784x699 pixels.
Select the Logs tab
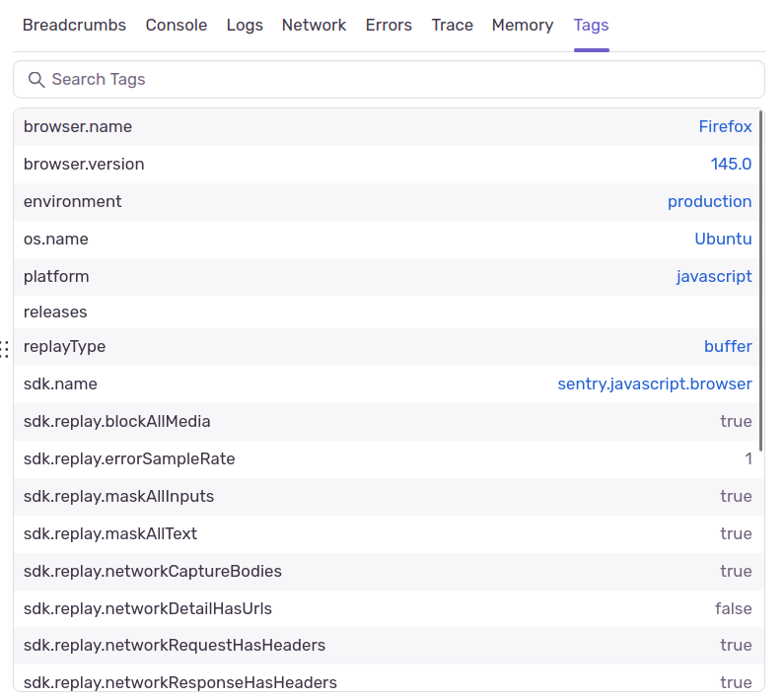pos(245,26)
